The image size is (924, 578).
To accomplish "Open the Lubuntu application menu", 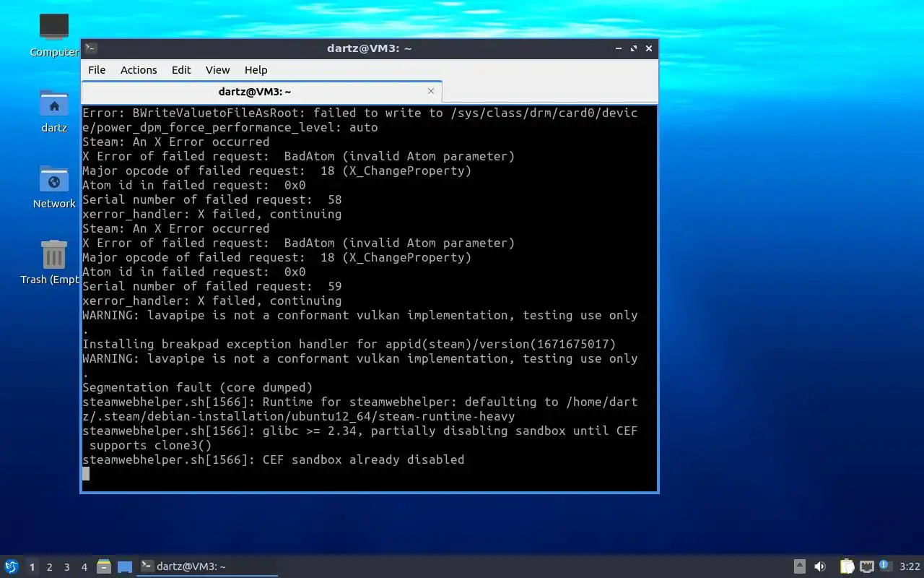I will click(11, 566).
